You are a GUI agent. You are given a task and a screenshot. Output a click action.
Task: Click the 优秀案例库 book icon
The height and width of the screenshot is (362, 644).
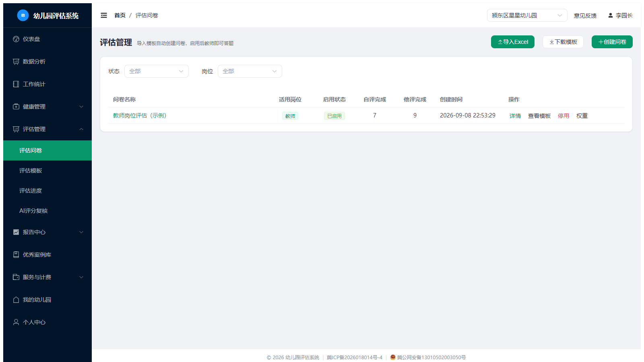(16, 255)
